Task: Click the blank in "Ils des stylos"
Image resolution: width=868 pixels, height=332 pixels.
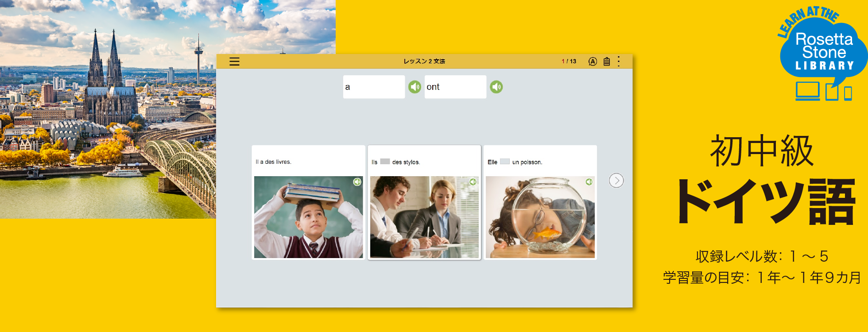Action: click(385, 162)
